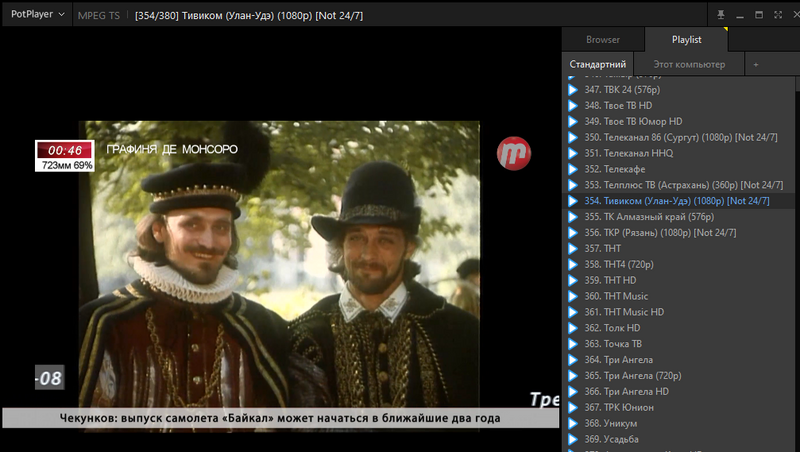
Task: Open the PotPlayer main menu dropdown
Action: (37, 14)
